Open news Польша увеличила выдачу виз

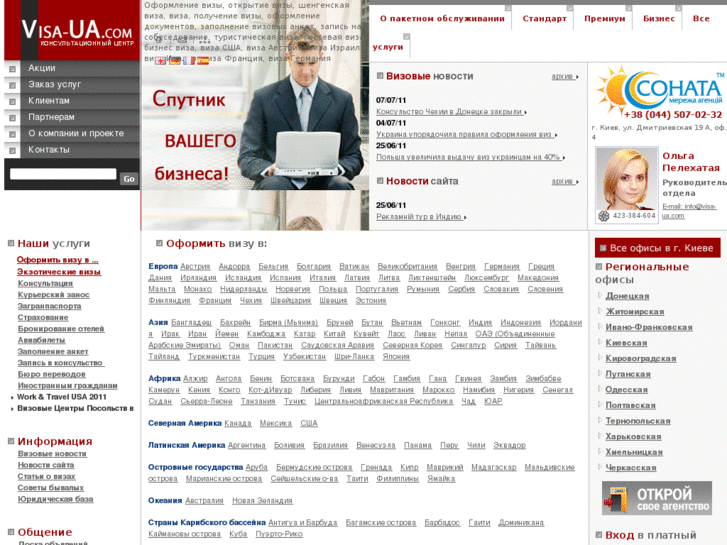pyautogui.click(x=470, y=157)
